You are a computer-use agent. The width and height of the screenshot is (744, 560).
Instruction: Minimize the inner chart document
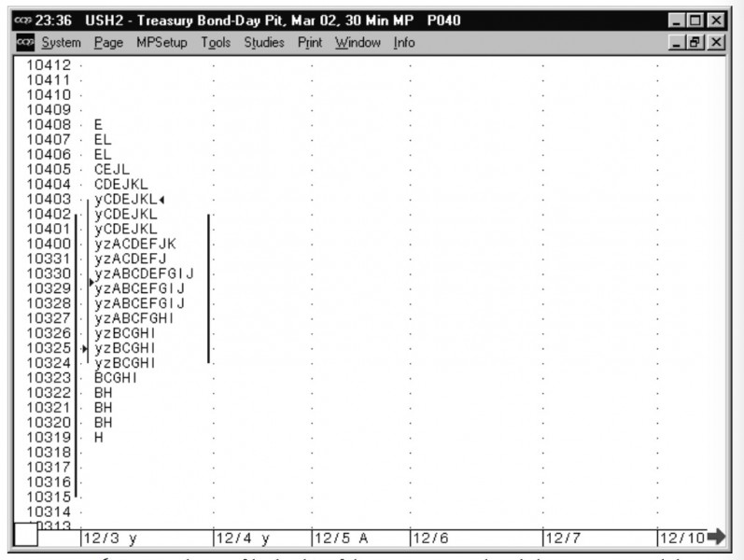677,43
